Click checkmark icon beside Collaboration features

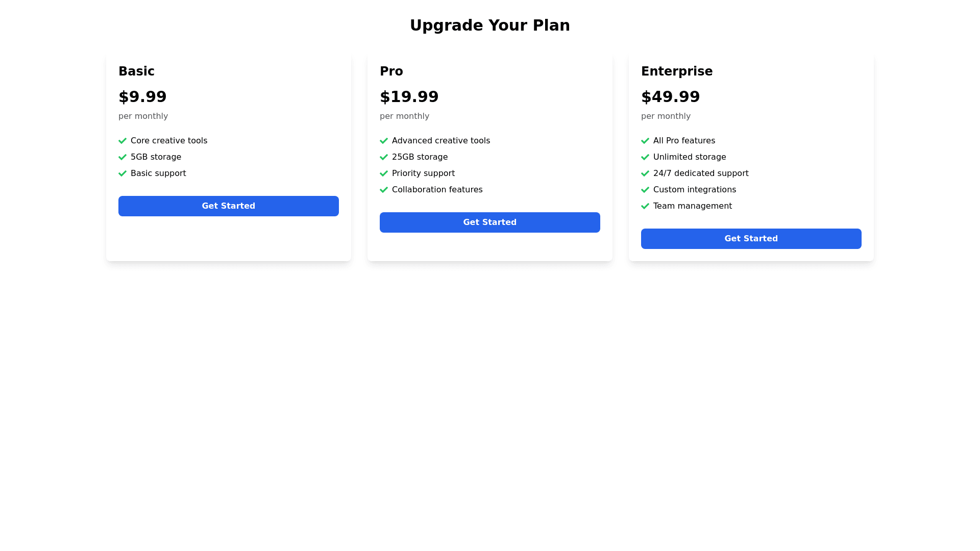tap(384, 190)
